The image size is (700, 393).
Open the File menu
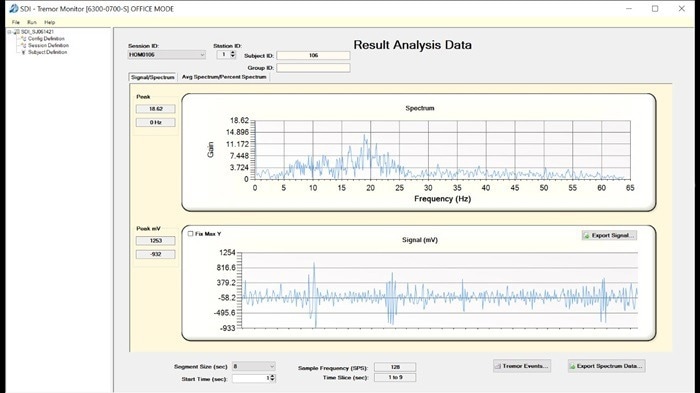[x=16, y=22]
